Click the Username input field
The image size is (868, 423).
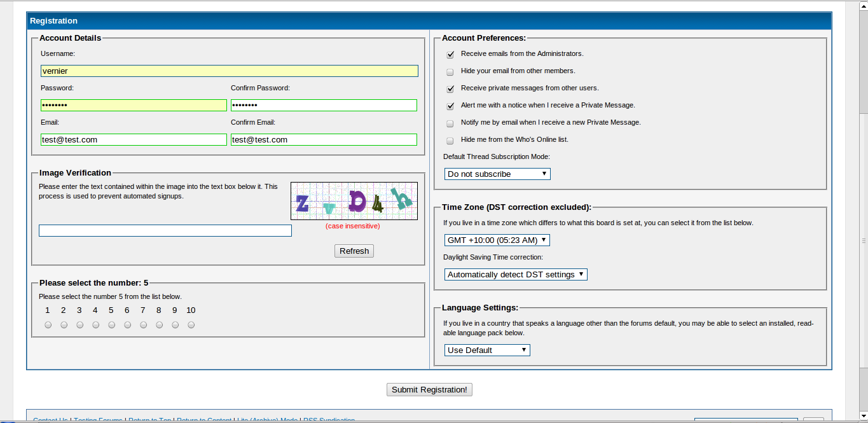click(x=229, y=71)
